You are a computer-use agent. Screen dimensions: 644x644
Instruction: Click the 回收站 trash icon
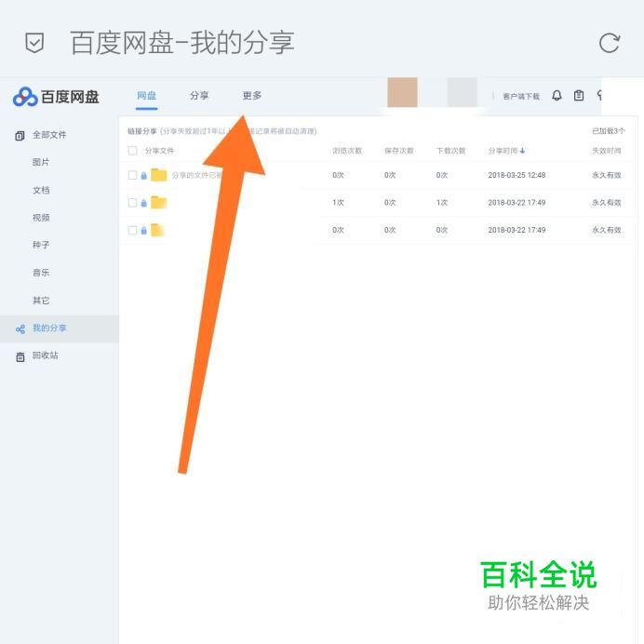20,356
